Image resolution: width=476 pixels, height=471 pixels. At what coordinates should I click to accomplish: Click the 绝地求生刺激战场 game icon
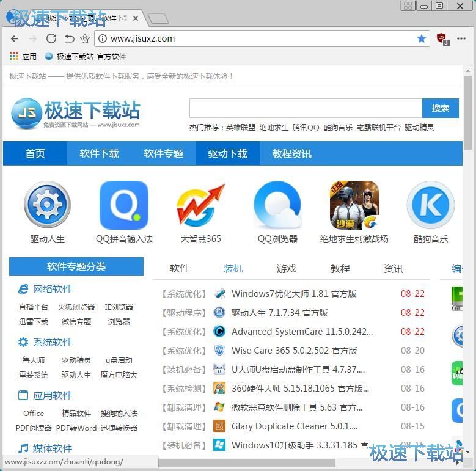[x=354, y=205]
